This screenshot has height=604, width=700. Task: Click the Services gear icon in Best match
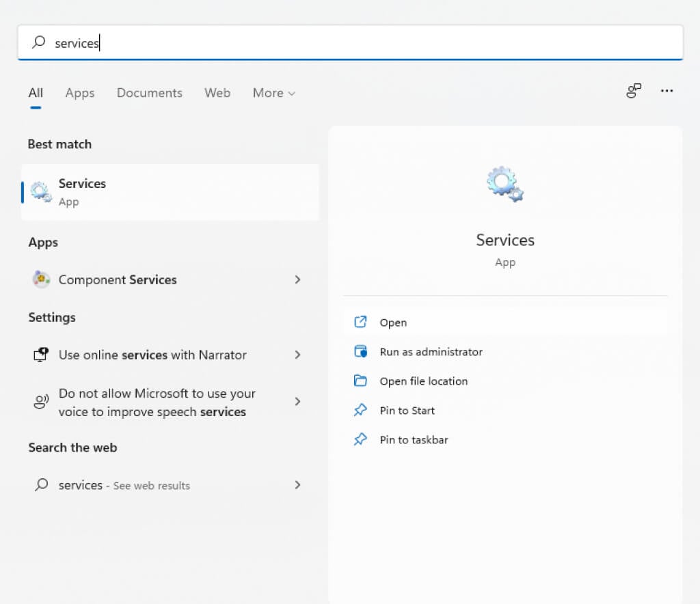(x=41, y=192)
